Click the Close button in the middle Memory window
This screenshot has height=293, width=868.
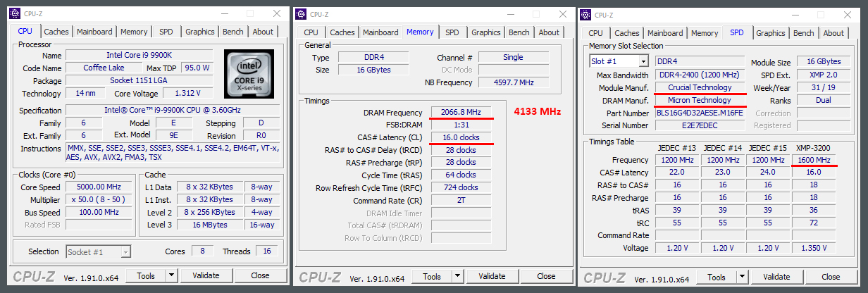coord(545,276)
